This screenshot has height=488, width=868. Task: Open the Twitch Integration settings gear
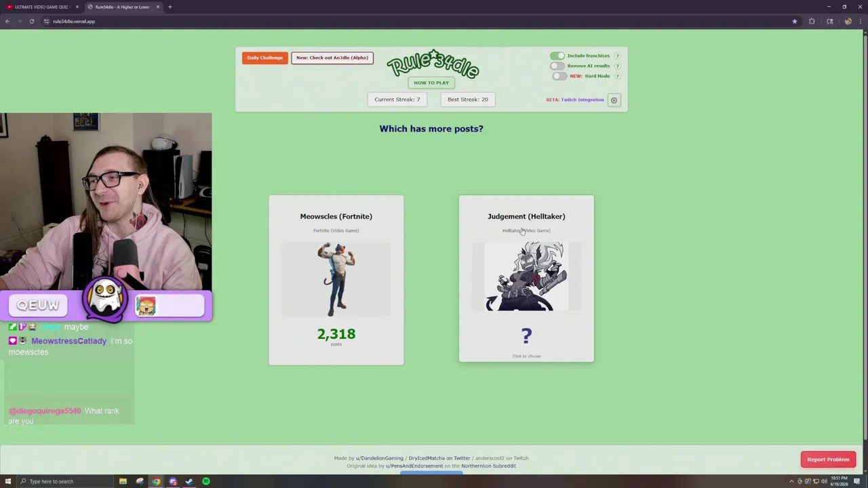(x=614, y=100)
